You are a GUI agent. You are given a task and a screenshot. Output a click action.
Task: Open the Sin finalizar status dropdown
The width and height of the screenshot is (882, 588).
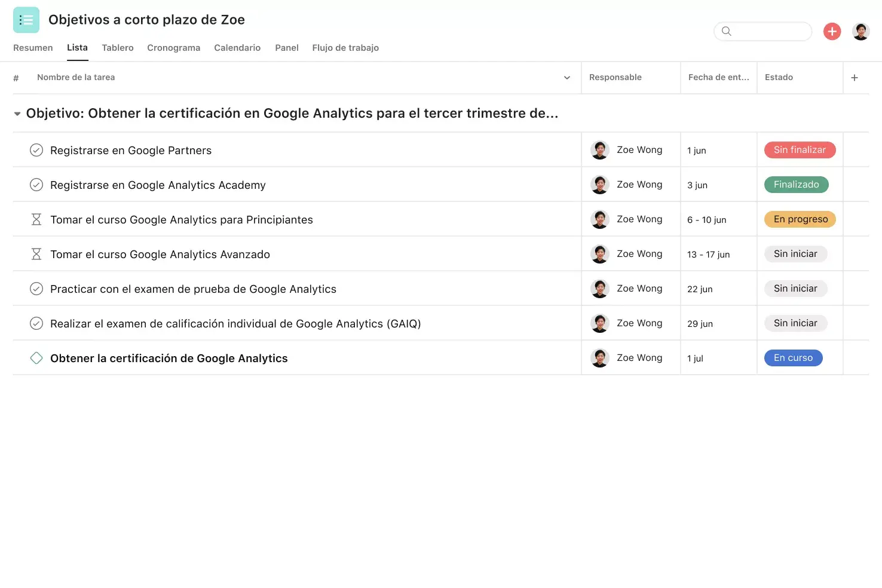point(800,150)
